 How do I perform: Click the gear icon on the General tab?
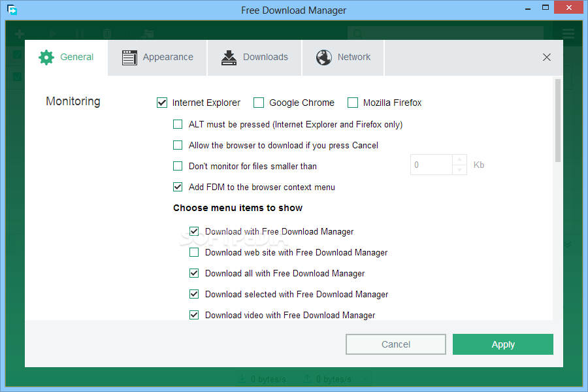[46, 57]
